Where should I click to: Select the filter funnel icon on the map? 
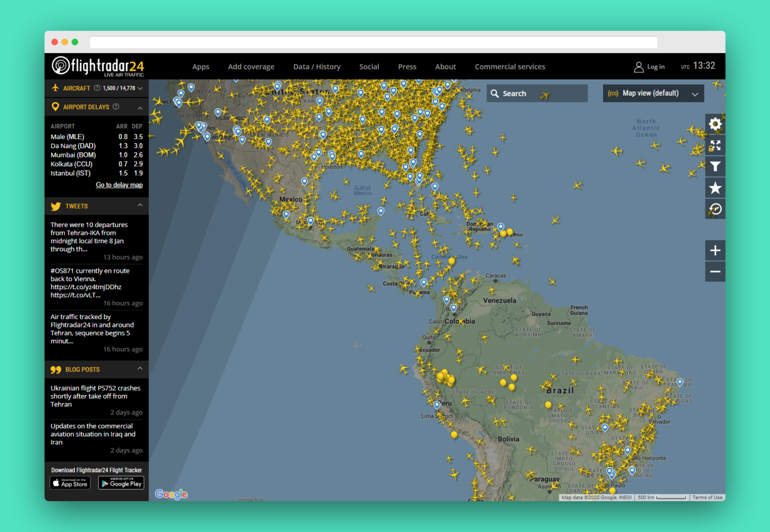pos(715,167)
